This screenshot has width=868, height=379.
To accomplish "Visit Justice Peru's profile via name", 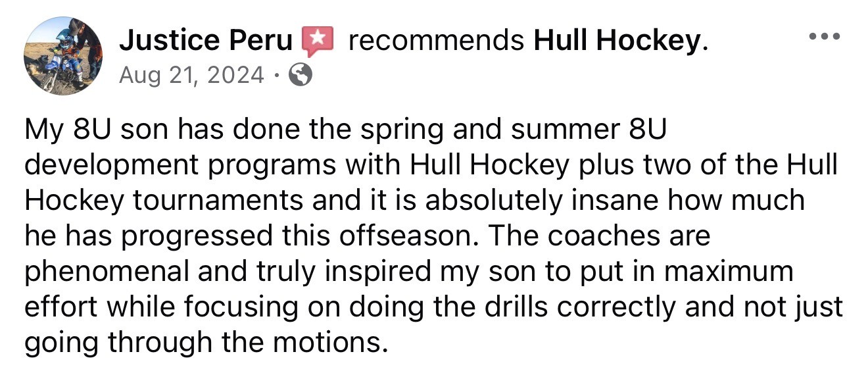I will coord(206,42).
